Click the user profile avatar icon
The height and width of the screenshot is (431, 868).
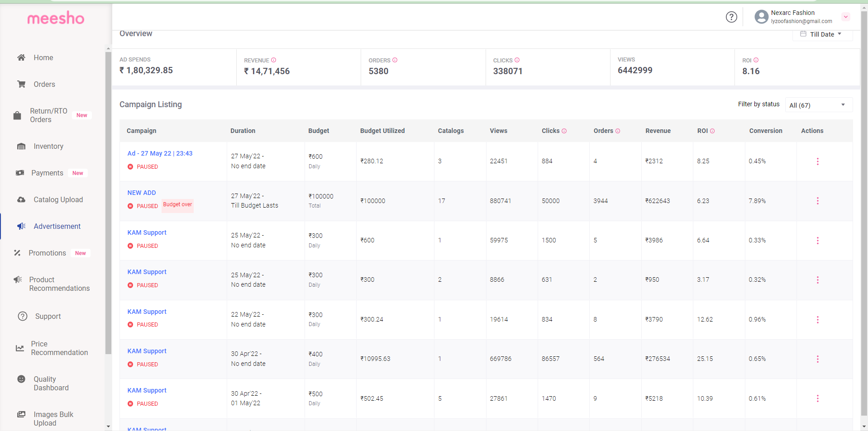click(x=761, y=17)
